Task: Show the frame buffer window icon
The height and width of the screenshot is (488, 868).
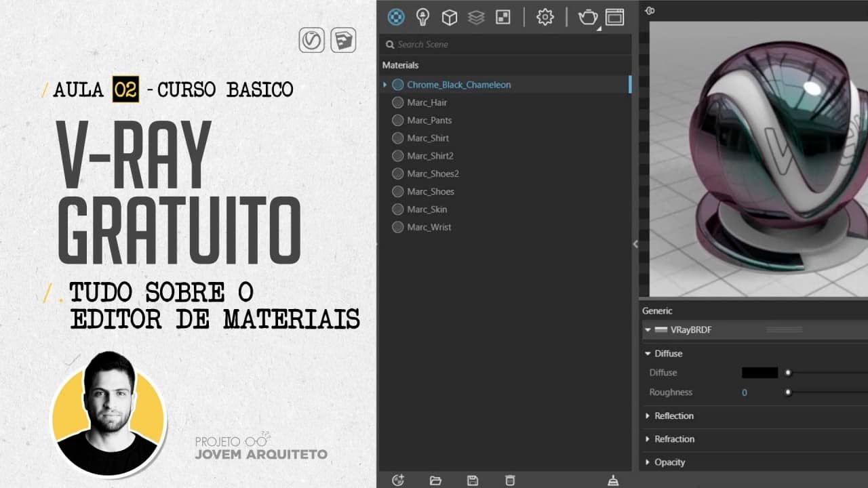Action: point(614,17)
